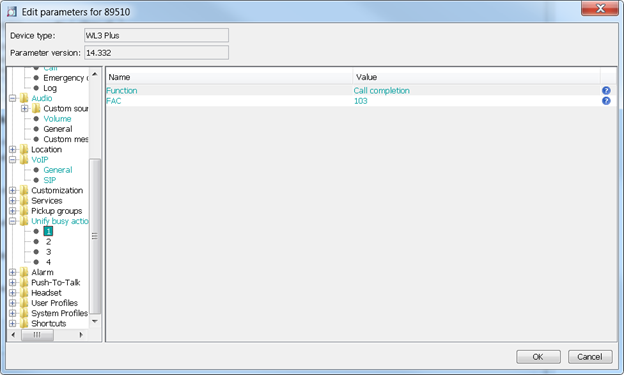Viewport: 624px width, 375px height.
Task: Select busy action entry 3
Action: tap(48, 252)
